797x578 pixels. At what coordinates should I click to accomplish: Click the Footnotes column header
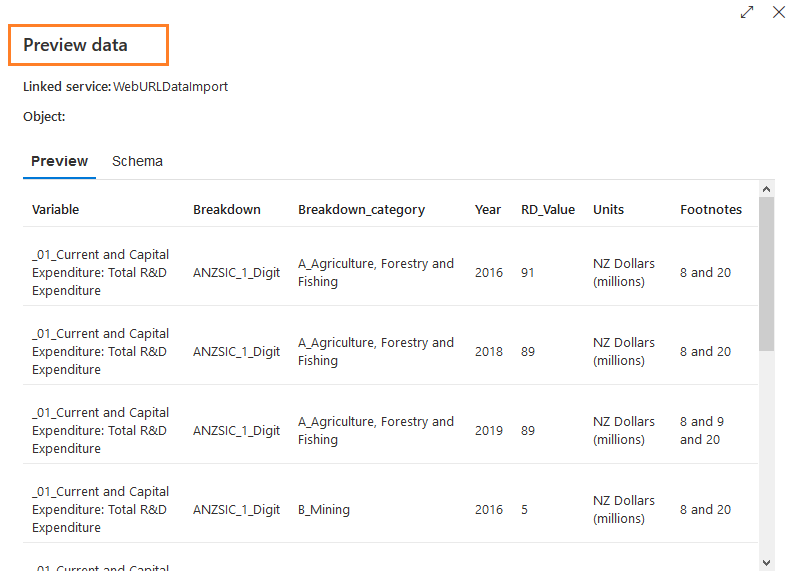click(711, 209)
